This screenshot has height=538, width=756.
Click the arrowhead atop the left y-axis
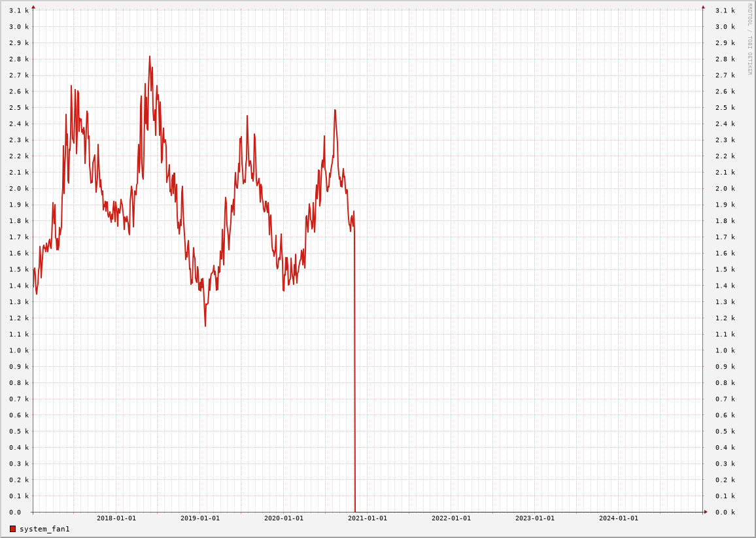pyautogui.click(x=33, y=7)
